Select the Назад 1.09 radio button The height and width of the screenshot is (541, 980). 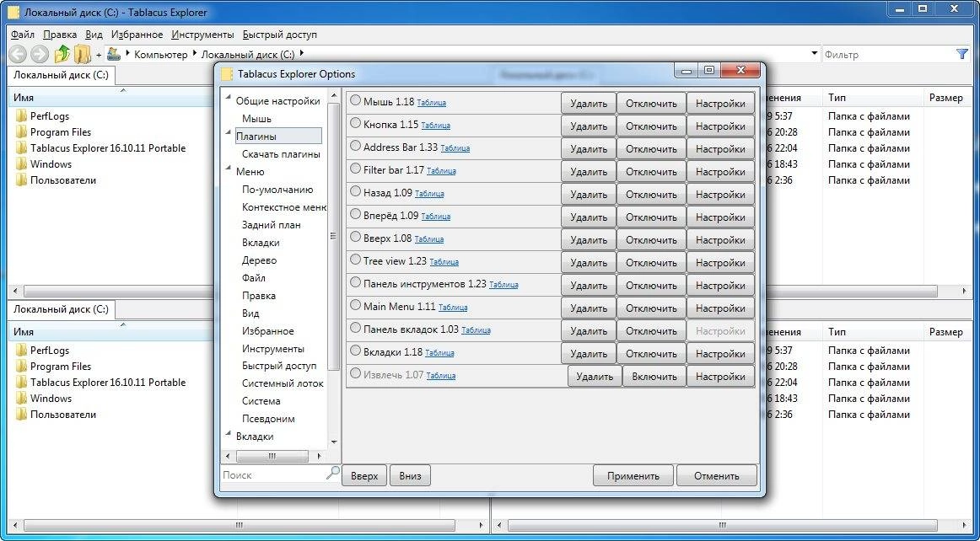356,191
